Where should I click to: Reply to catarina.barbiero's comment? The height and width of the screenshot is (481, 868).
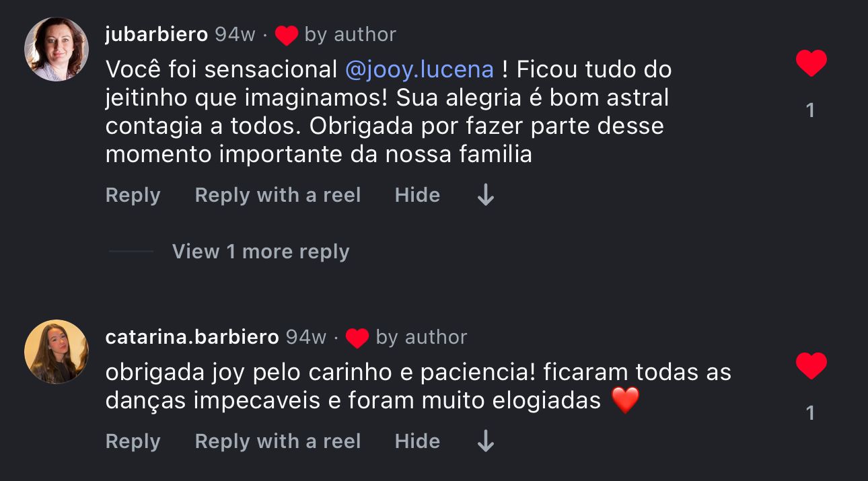click(x=133, y=441)
